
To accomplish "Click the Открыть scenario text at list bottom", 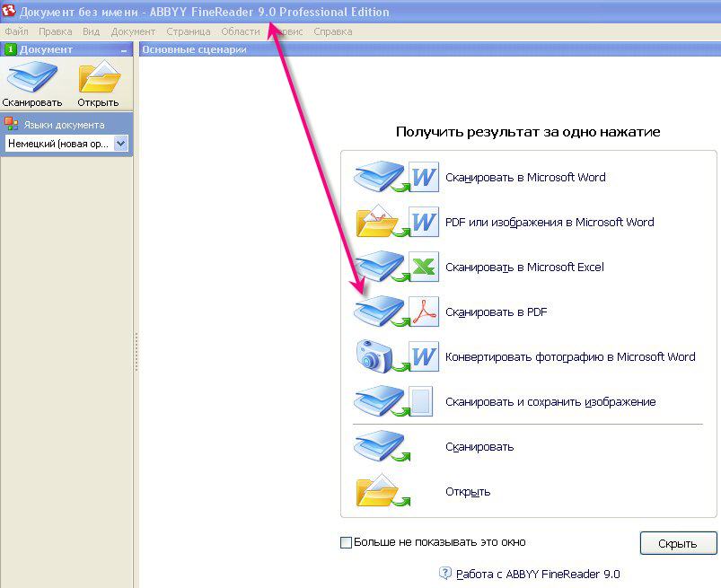I will [x=468, y=492].
